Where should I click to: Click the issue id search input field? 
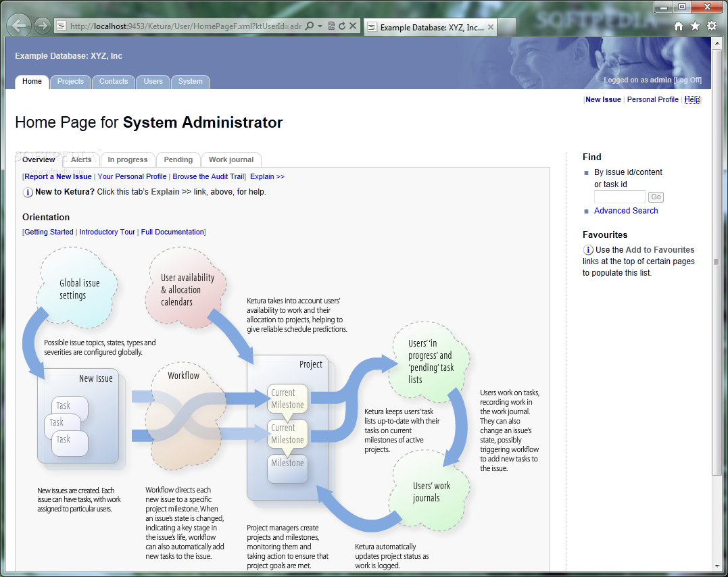coord(619,197)
